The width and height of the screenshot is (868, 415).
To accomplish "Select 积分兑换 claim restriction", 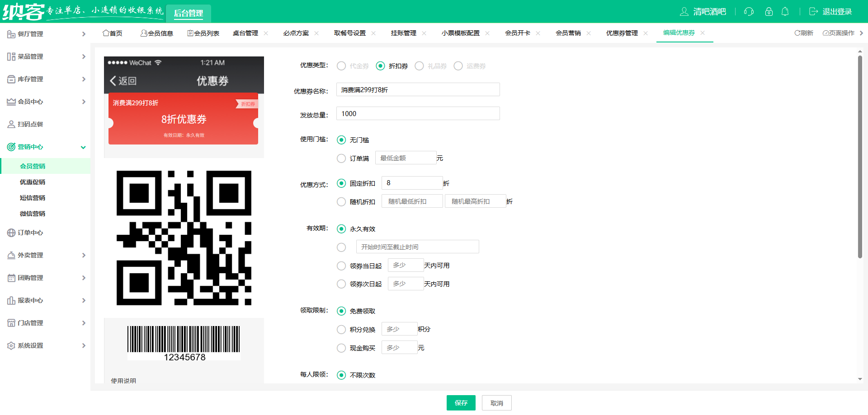I will (341, 330).
